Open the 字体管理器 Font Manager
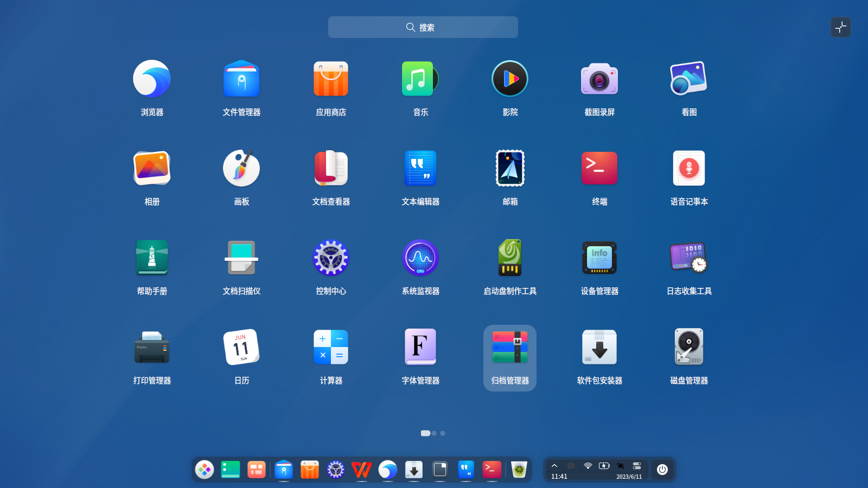The image size is (868, 488). tap(420, 347)
